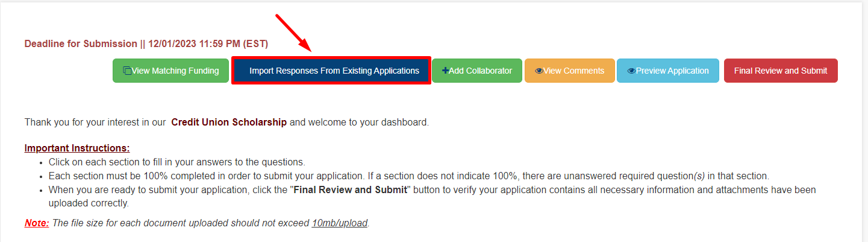Click the red Note: label
Image resolution: width=868 pixels, height=242 pixels.
[x=37, y=223]
